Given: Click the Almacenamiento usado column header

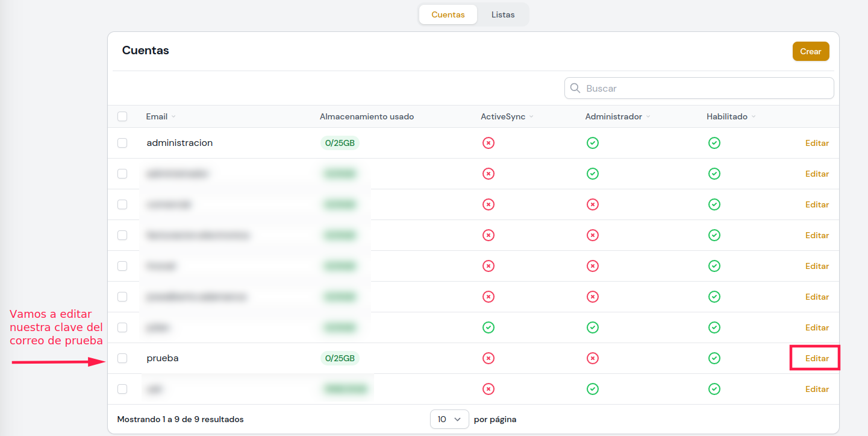Looking at the screenshot, I should [367, 116].
